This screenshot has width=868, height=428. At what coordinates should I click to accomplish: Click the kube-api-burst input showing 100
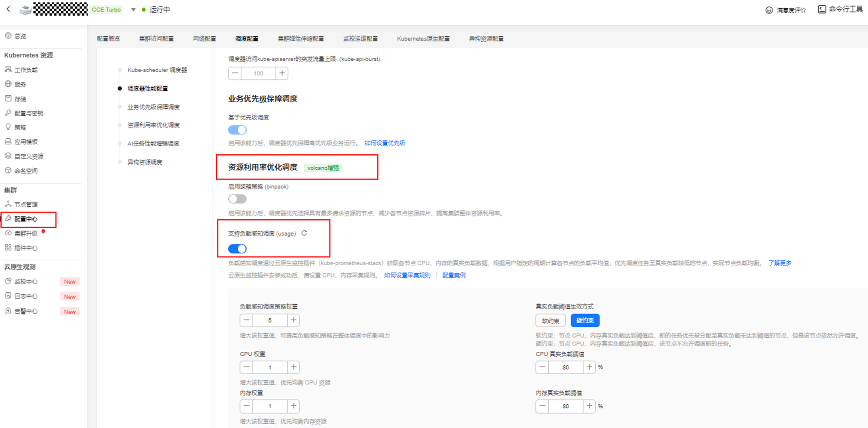[259, 73]
